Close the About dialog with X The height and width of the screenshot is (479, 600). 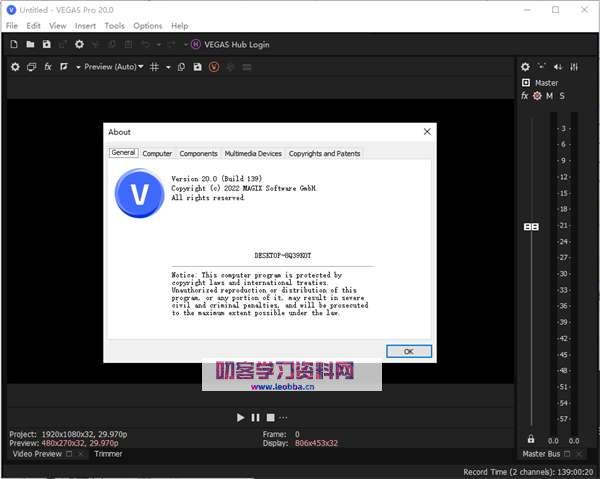(427, 132)
